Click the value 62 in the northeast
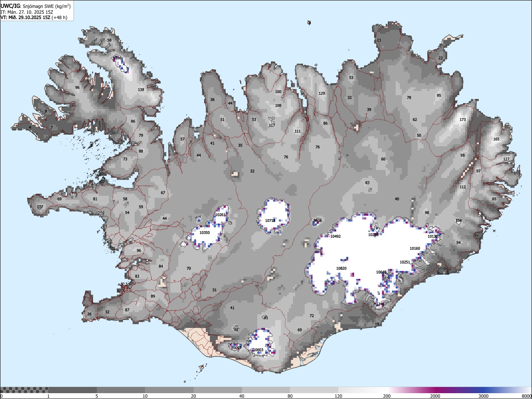The height and width of the screenshot is (399, 532). tap(415, 120)
